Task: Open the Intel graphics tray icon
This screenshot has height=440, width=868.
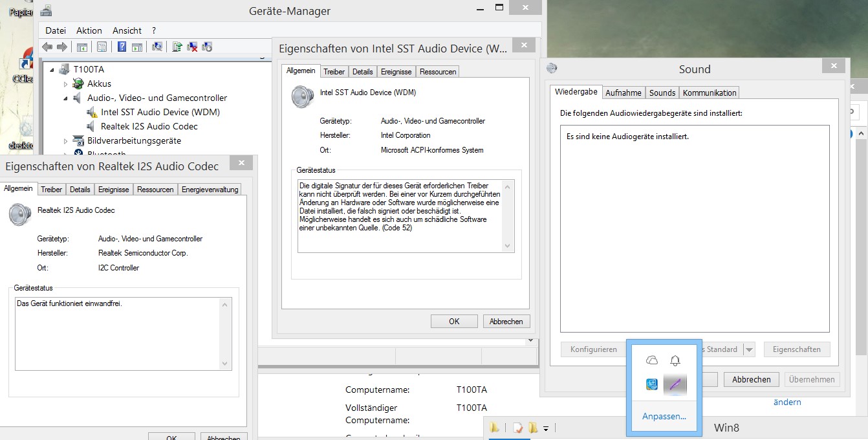Action: pyautogui.click(x=652, y=384)
